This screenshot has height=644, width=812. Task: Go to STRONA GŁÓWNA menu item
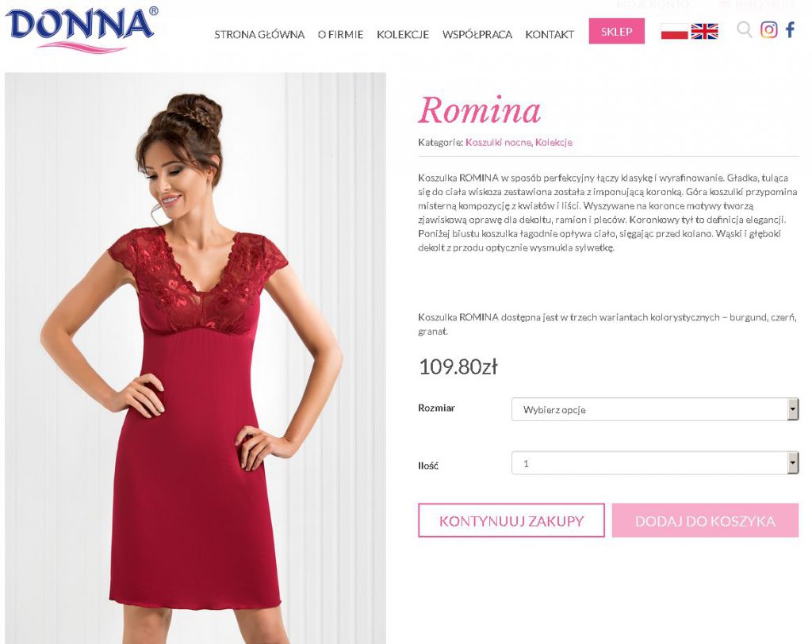coord(259,35)
